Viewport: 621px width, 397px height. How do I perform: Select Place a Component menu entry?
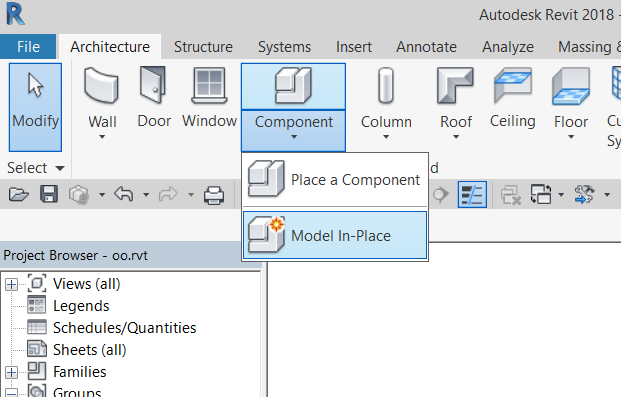(335, 179)
